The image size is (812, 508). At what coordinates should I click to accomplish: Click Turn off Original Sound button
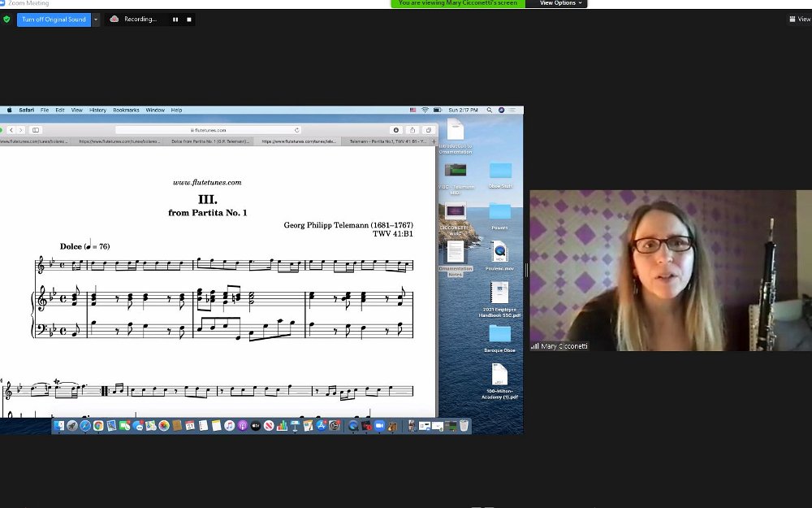pyautogui.click(x=54, y=20)
